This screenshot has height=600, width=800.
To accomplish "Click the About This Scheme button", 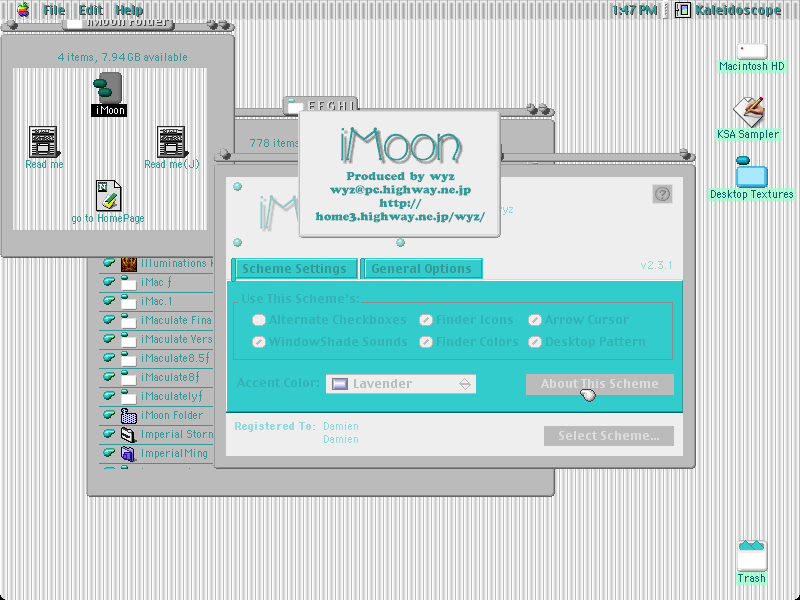I will tap(599, 384).
